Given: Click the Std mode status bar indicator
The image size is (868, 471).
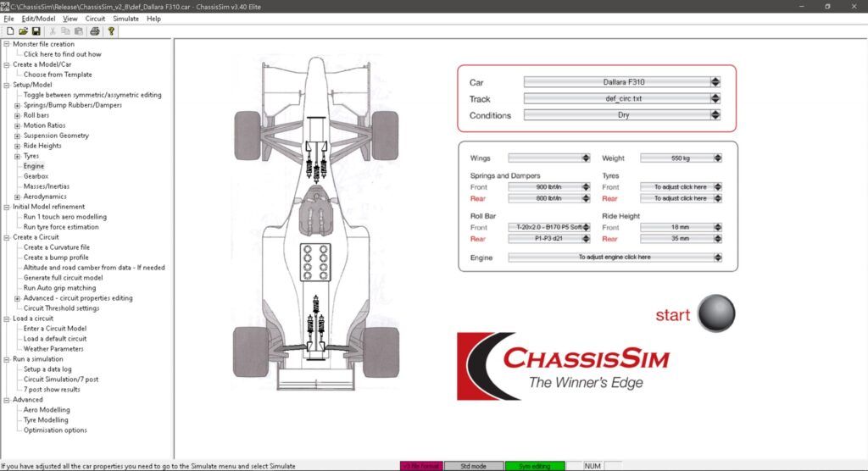Looking at the screenshot, I should [474, 466].
